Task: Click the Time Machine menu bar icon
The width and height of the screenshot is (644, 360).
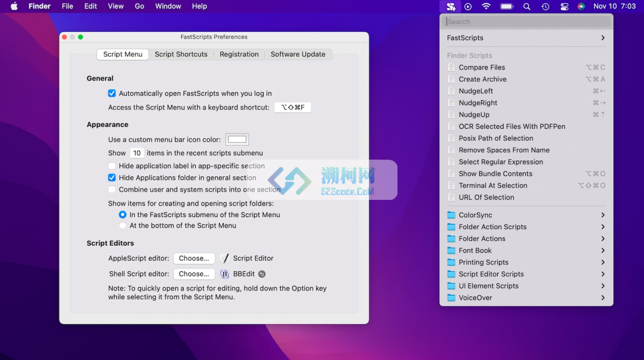Action: click(x=545, y=7)
